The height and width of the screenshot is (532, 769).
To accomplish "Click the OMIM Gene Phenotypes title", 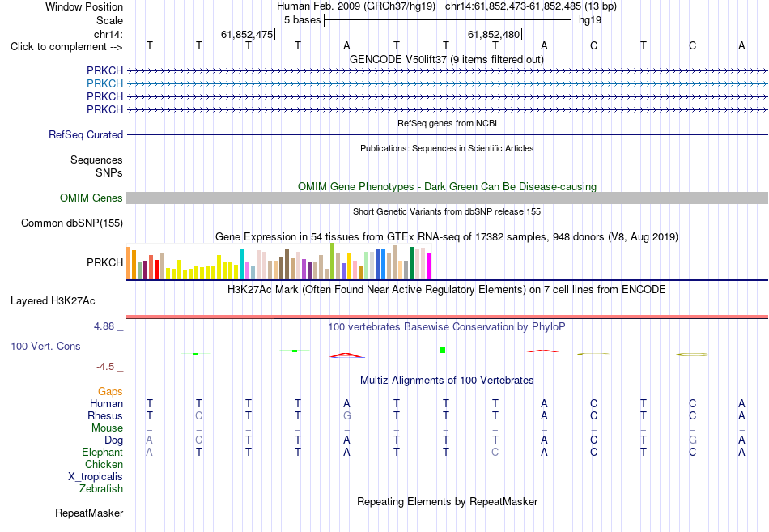I will [x=447, y=186].
